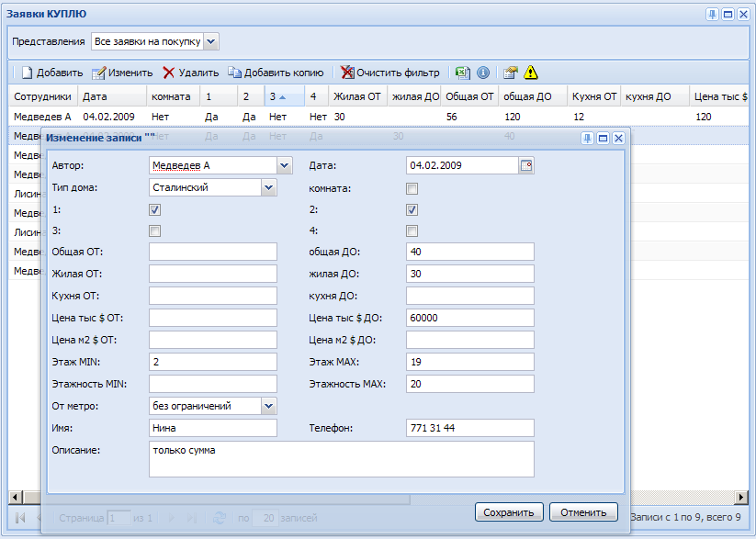Click the Кухня ОТ column header
756x539 pixels.
594,96
